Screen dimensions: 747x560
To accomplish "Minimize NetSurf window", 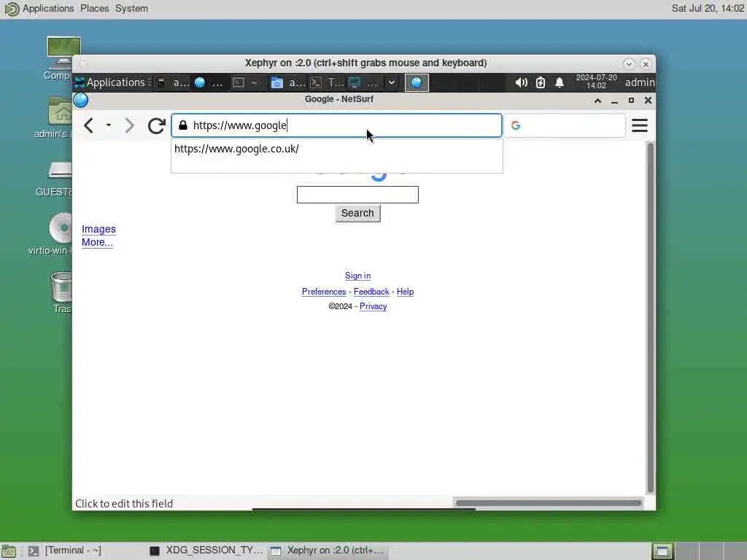I will [x=614, y=101].
